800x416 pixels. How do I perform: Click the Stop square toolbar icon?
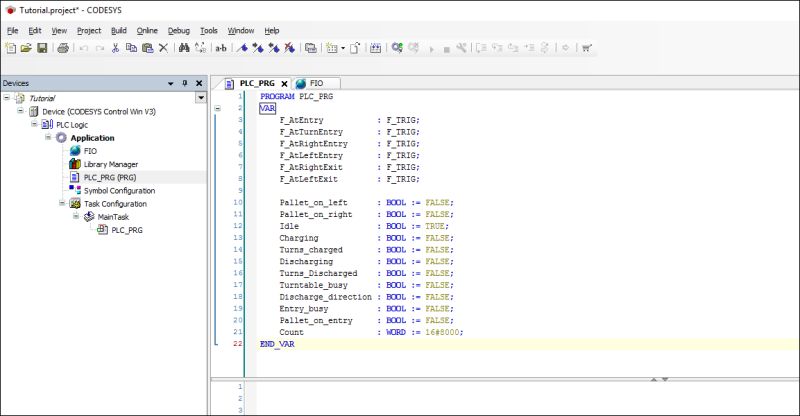coord(446,50)
